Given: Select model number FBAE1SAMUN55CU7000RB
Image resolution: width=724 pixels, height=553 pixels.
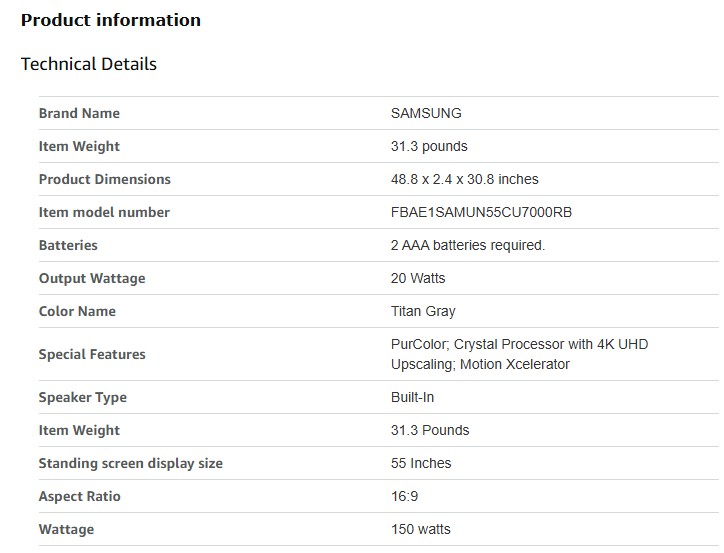Looking at the screenshot, I should pyautogui.click(x=481, y=212).
